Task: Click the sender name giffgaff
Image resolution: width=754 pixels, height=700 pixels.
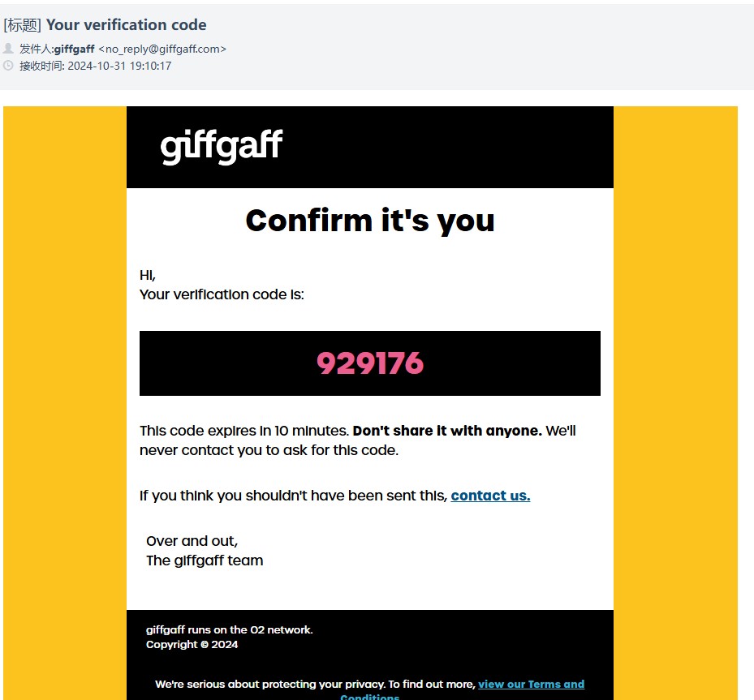Action: tap(74, 49)
